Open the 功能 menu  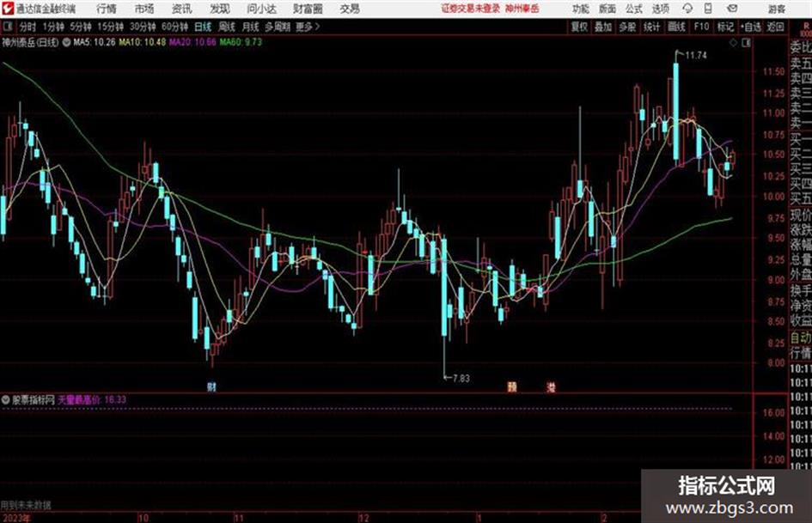(581, 9)
